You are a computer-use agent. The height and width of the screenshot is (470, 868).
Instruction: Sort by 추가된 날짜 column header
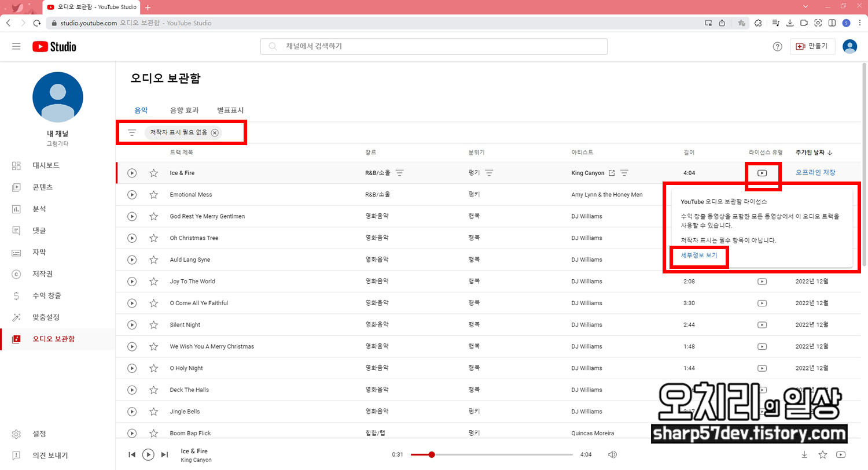(x=814, y=153)
